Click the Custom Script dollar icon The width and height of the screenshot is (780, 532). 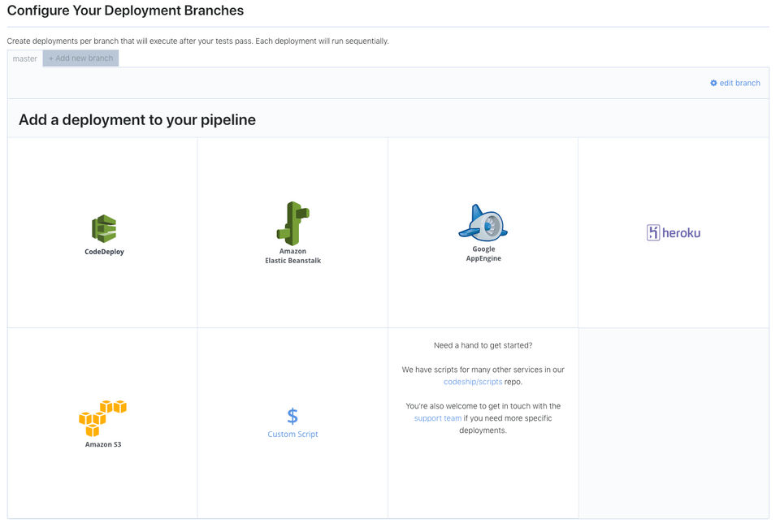pos(292,416)
